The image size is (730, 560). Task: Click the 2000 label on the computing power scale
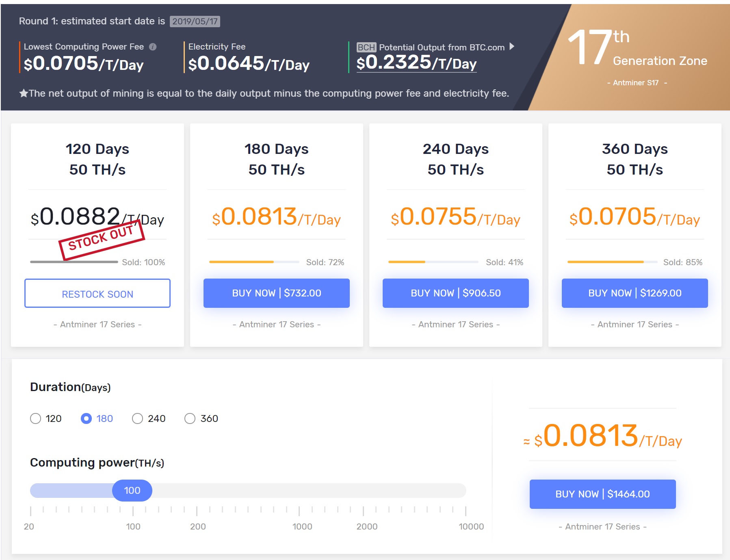pos(367,527)
